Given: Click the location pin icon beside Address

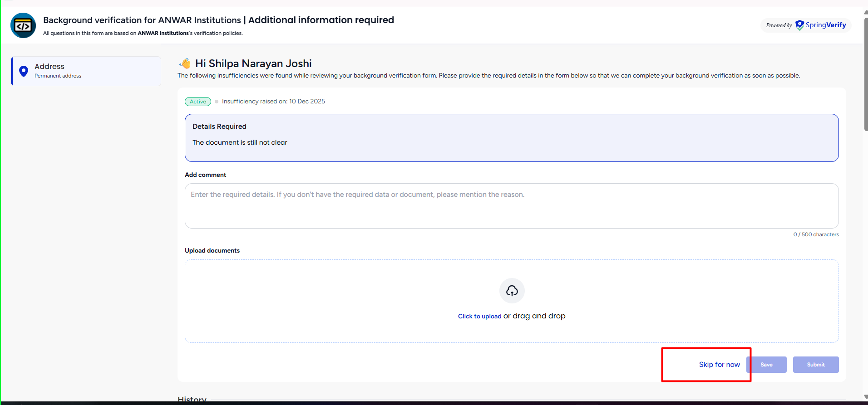Looking at the screenshot, I should click(x=24, y=71).
